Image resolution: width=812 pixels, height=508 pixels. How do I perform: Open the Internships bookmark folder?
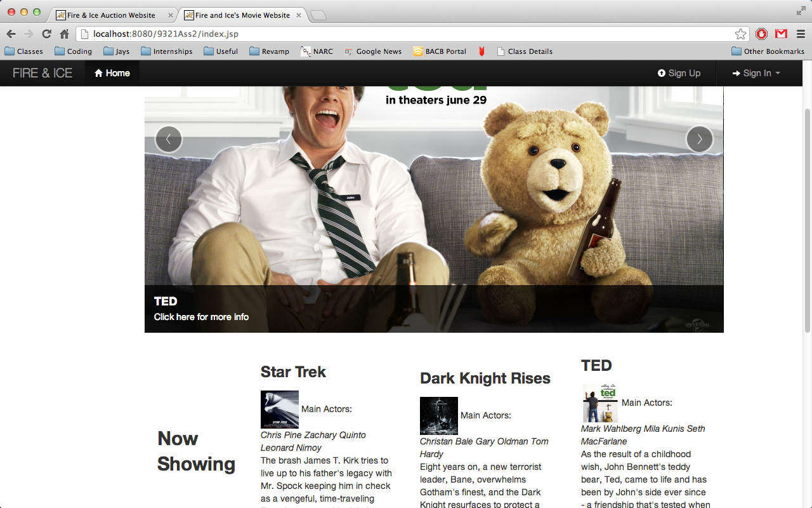pyautogui.click(x=167, y=51)
